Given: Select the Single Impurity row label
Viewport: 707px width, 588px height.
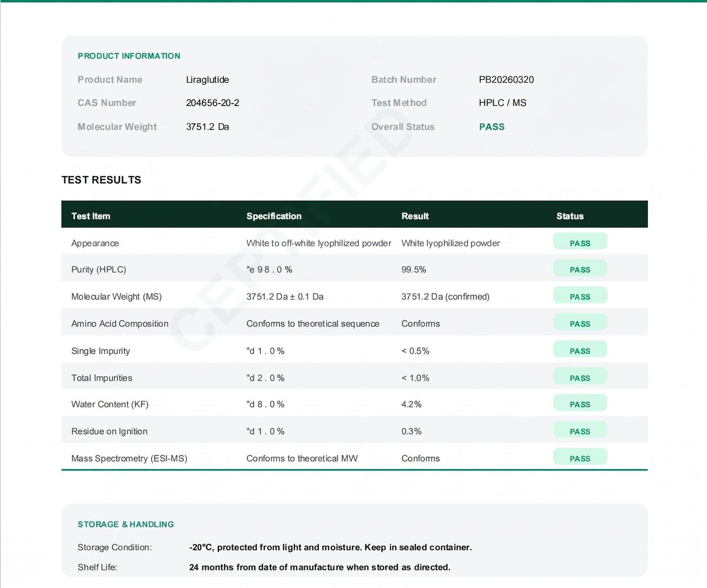Looking at the screenshot, I should coord(101,351).
